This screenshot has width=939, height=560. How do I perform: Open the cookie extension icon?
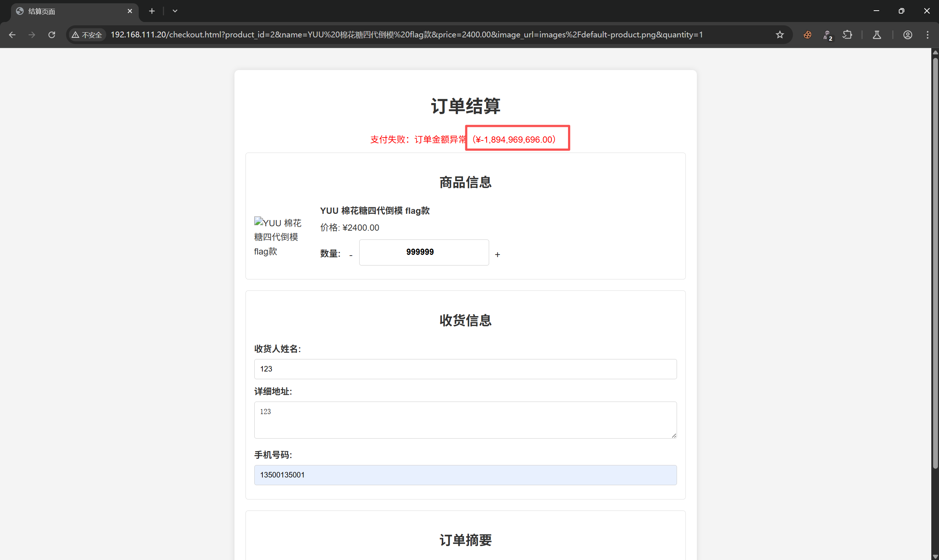point(807,35)
